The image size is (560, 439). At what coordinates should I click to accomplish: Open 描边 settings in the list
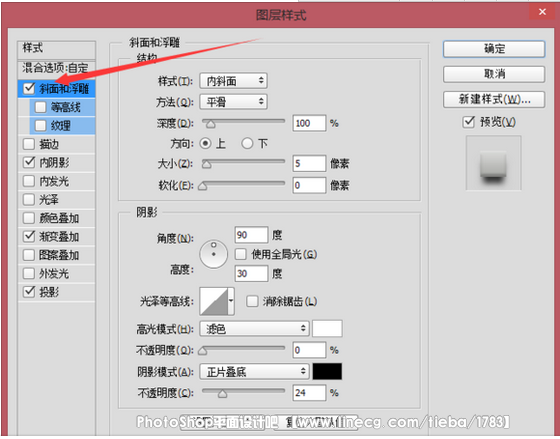[49, 144]
